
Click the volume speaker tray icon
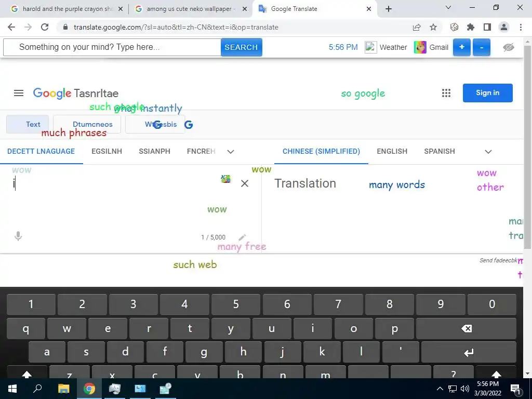coord(465,389)
